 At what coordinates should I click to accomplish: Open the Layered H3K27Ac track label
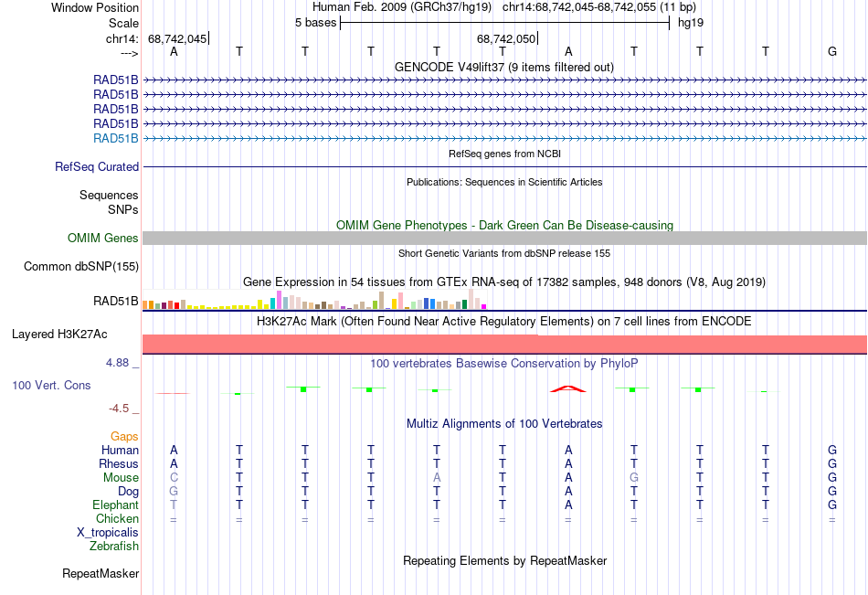tap(59, 335)
